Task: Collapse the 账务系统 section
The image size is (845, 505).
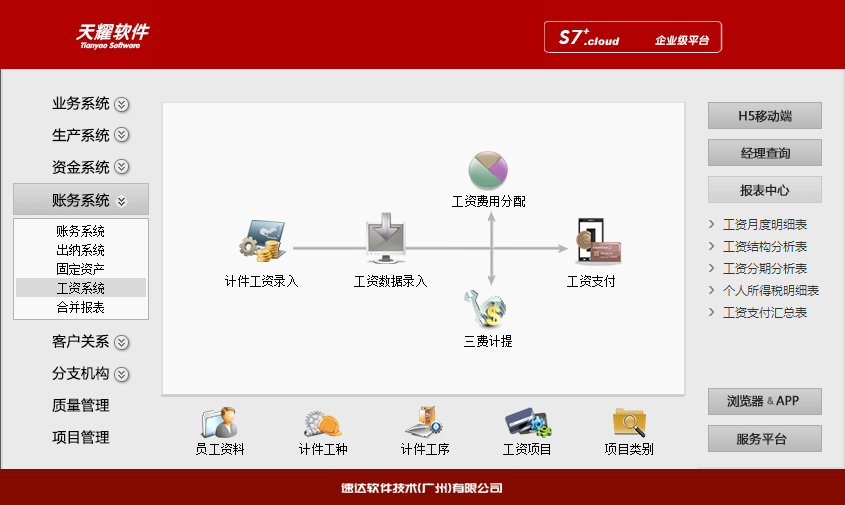Action: (x=122, y=200)
